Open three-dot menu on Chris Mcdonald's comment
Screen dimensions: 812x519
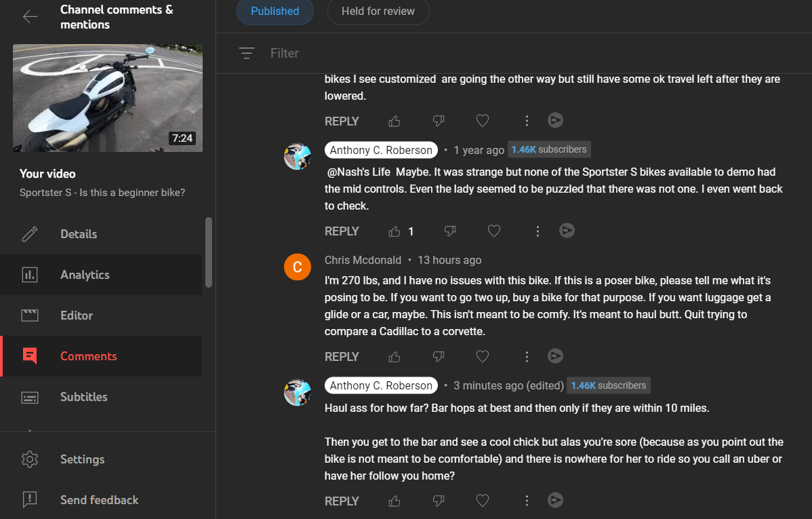[x=527, y=356]
